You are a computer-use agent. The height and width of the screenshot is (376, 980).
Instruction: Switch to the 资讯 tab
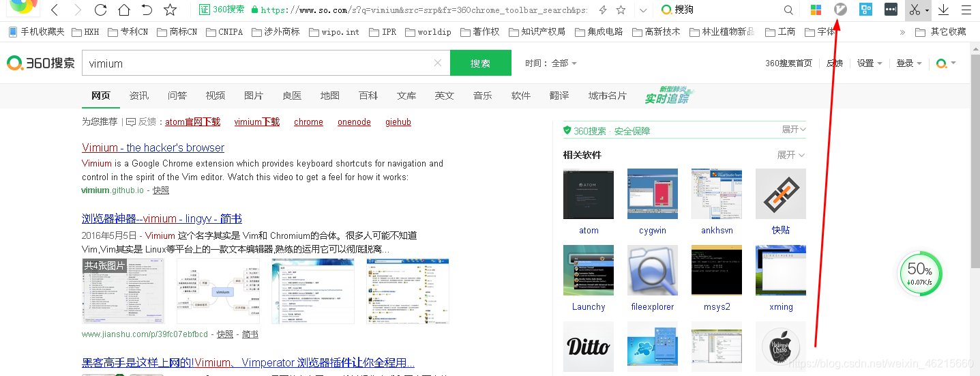tap(139, 96)
